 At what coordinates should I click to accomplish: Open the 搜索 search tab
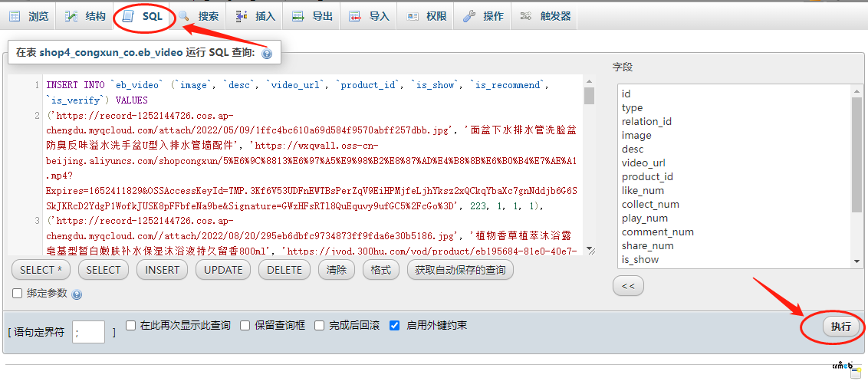[199, 17]
